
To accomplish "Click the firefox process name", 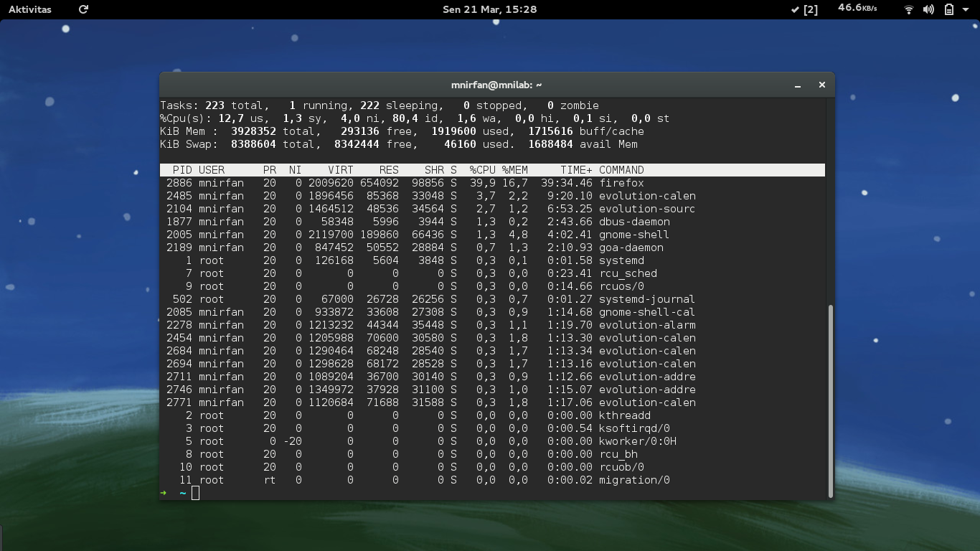I will pos(621,183).
